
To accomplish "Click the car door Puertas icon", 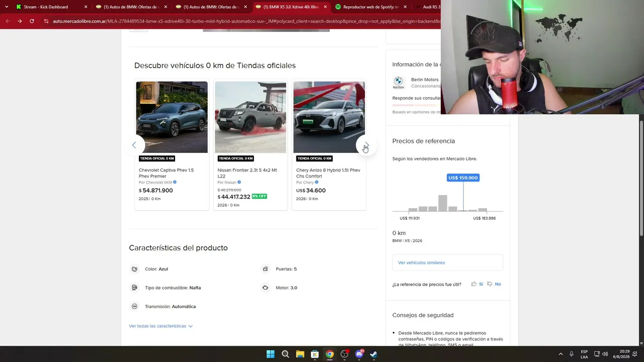I will tap(265, 269).
